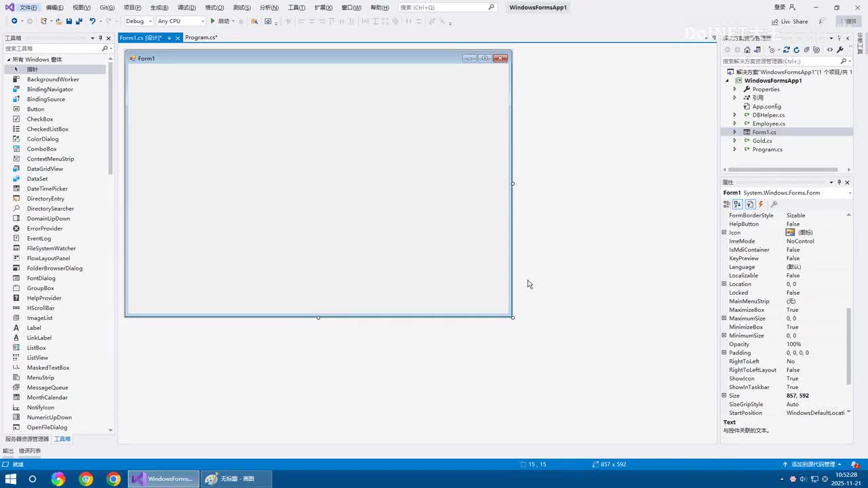The image size is (868, 488).
Task: Expand the DBHelper.cs node
Action: 734,115
